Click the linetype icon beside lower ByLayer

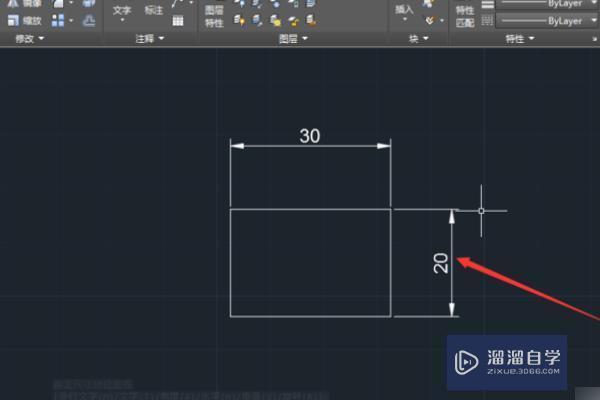pyautogui.click(x=487, y=21)
